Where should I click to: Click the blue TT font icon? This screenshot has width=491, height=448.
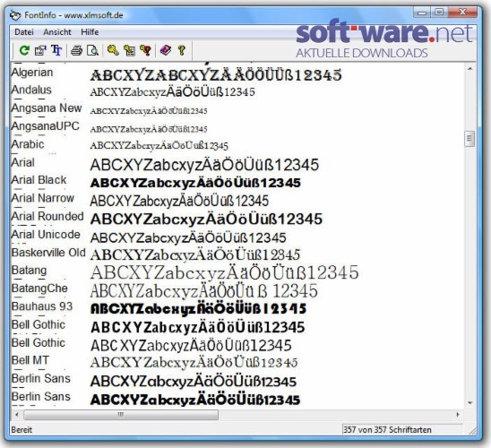[x=56, y=50]
